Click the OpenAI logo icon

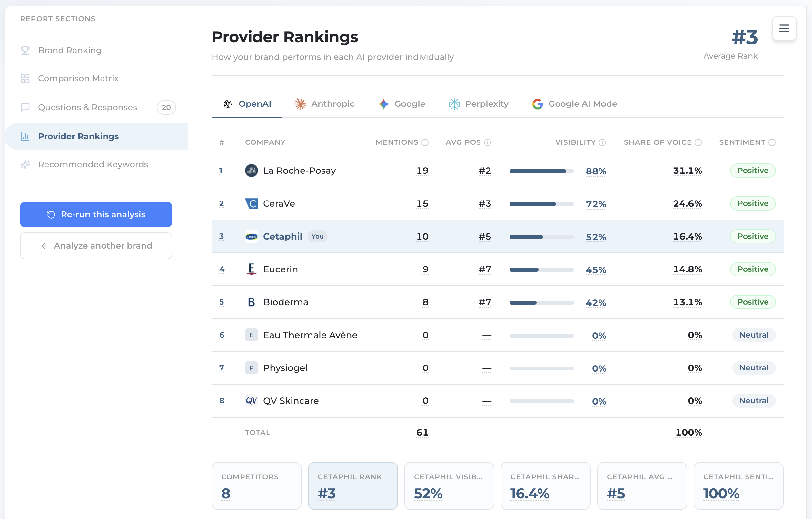pyautogui.click(x=228, y=104)
